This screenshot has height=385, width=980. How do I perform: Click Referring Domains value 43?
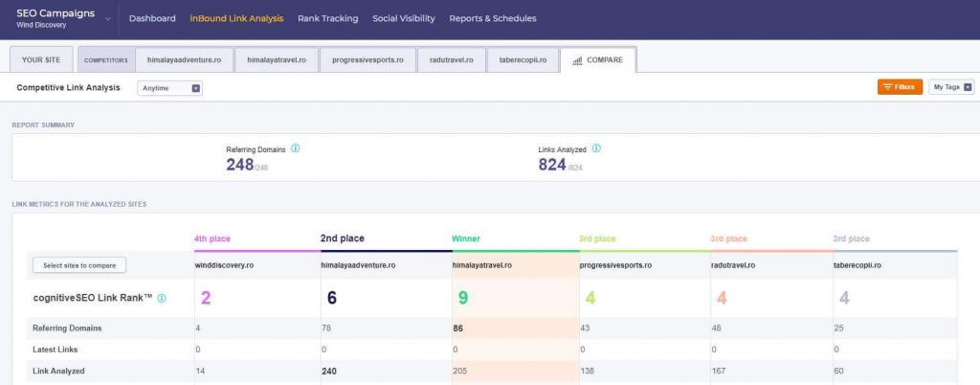585,328
